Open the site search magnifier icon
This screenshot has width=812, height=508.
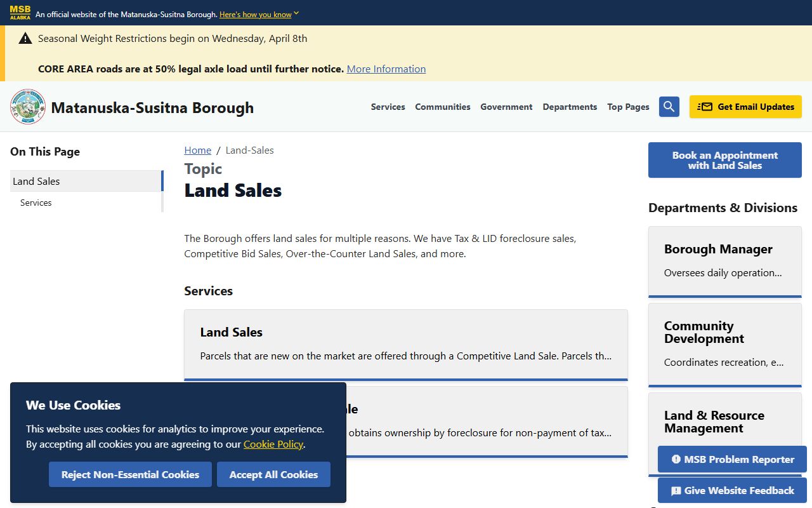pos(669,107)
